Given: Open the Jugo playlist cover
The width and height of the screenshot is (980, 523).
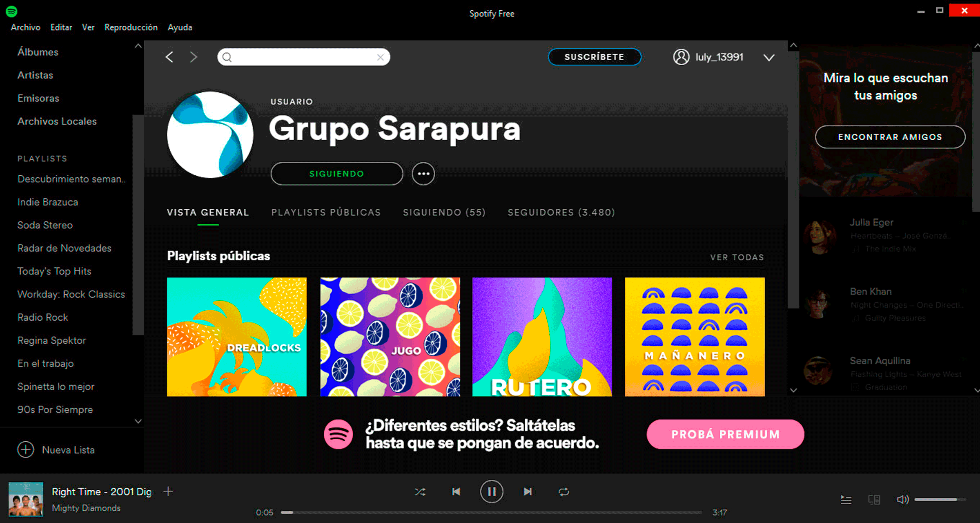Looking at the screenshot, I should click(x=390, y=337).
